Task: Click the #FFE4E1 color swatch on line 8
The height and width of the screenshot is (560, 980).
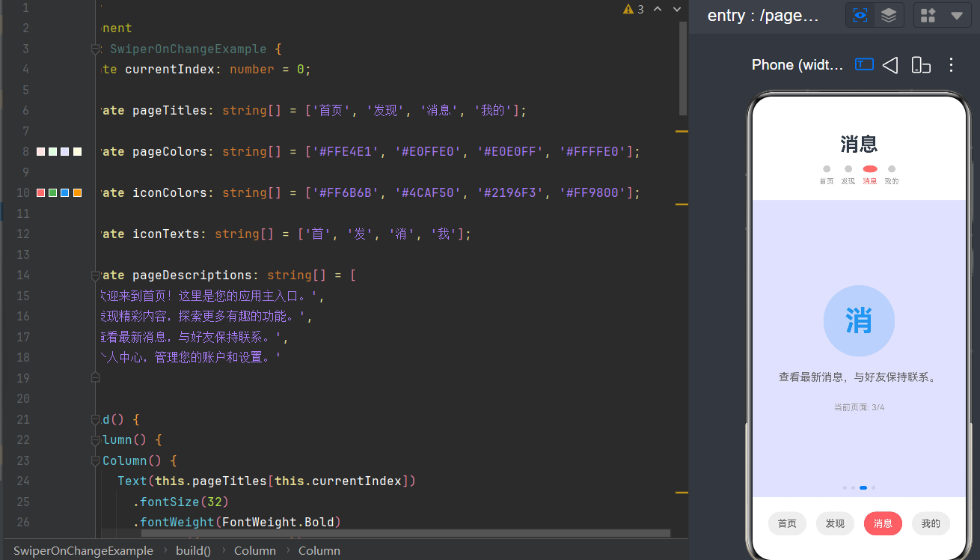Action: pos(41,152)
